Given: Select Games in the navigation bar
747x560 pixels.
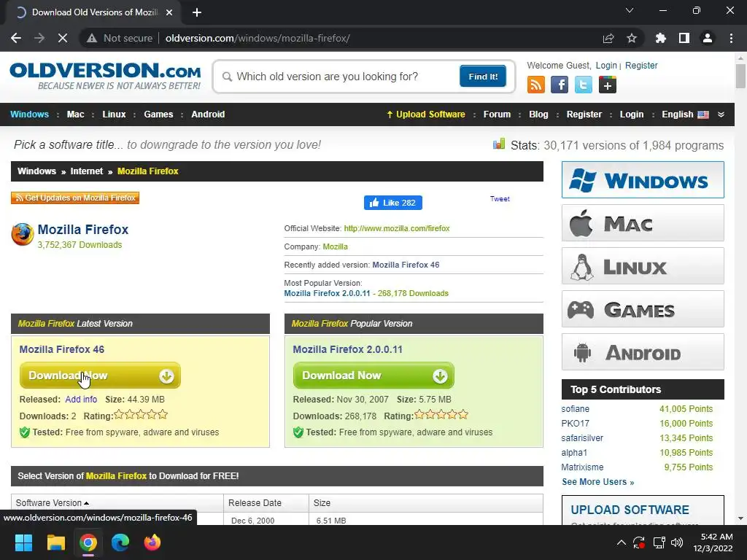Looking at the screenshot, I should (158, 114).
